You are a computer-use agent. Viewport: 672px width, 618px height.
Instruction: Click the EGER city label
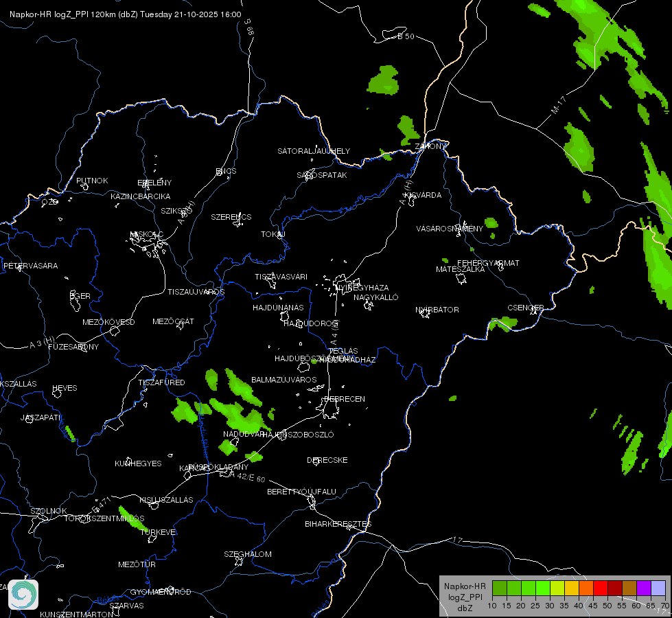[80, 296]
